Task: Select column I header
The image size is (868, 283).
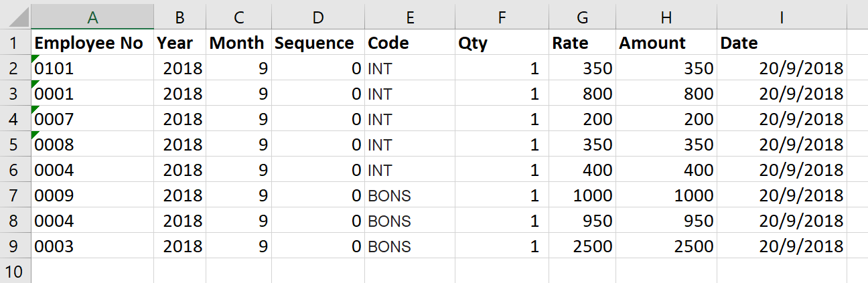Action: pyautogui.click(x=781, y=18)
